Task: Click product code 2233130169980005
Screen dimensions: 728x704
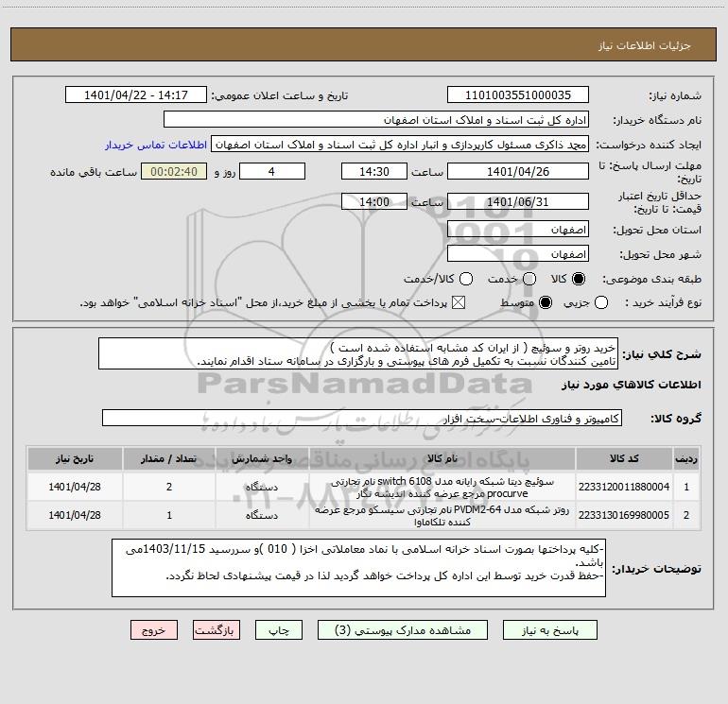Action: (x=624, y=515)
